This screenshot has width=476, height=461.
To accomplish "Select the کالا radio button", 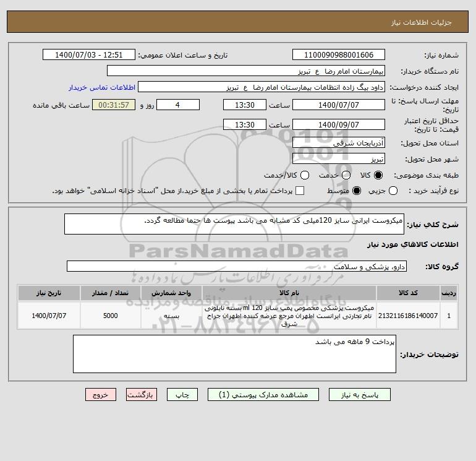I will coord(378,175).
